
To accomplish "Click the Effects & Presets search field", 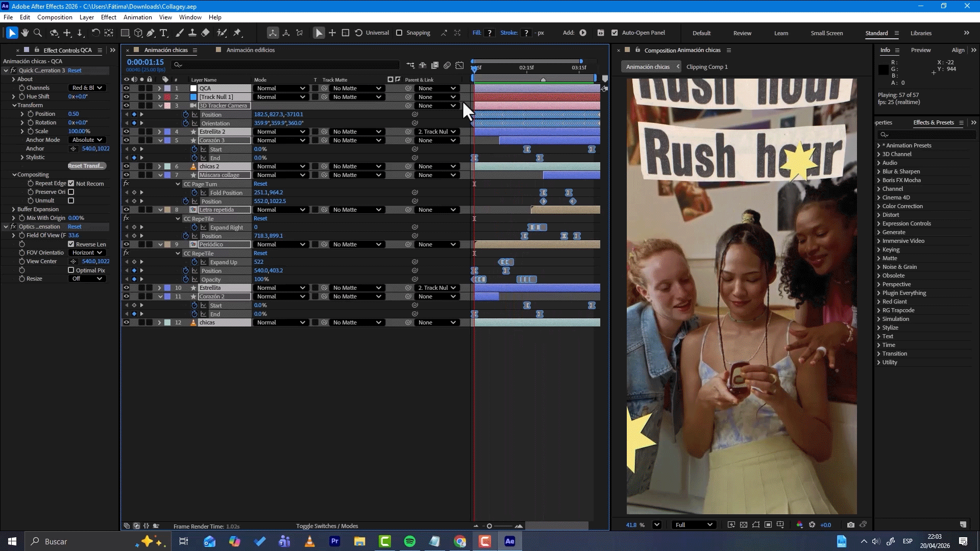I will pyautogui.click(x=927, y=135).
